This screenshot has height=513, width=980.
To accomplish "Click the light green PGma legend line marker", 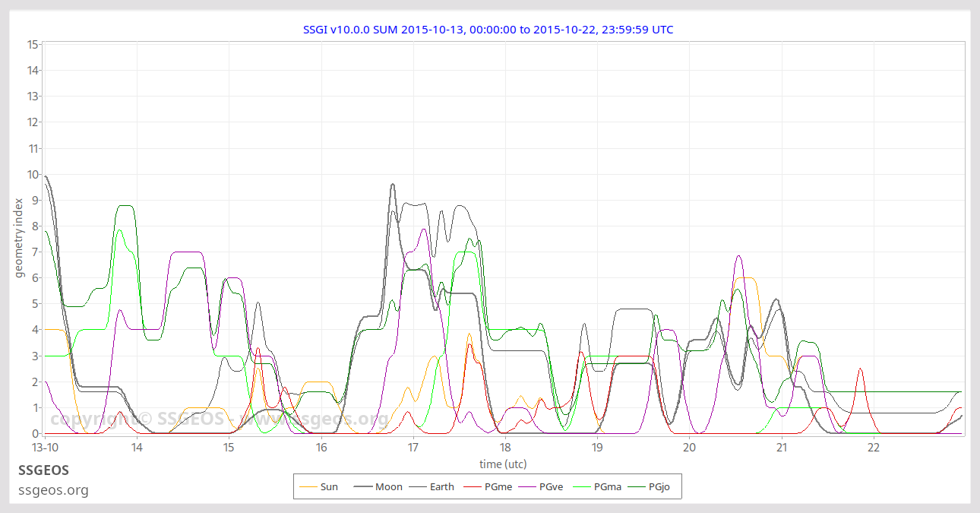I will [x=582, y=486].
